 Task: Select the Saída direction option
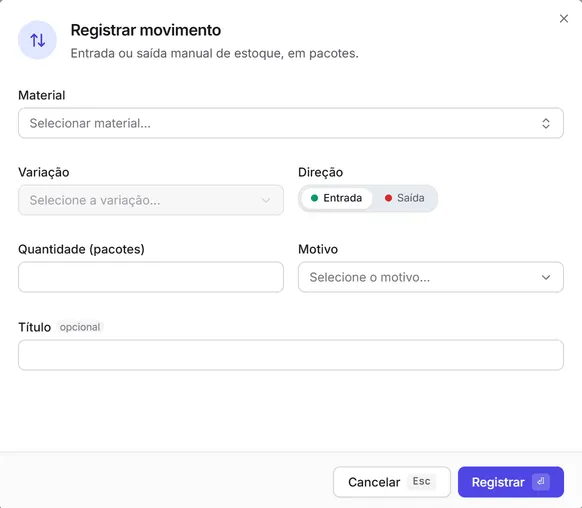(404, 198)
